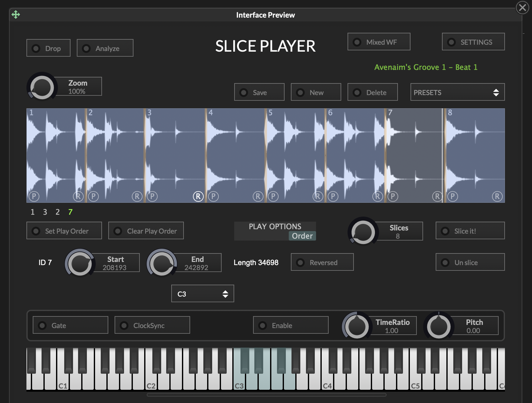Click the Start value 208193
532x403 pixels.
coord(115,268)
